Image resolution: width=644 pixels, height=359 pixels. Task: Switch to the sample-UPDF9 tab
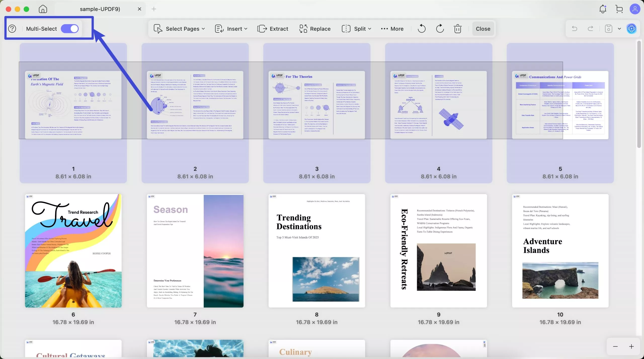click(x=99, y=9)
